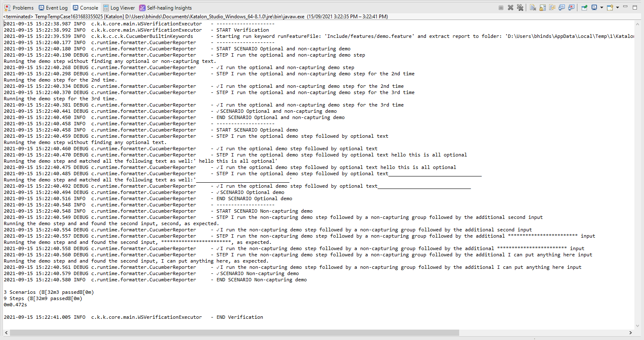Enable Word Wrap in the console
The image size is (644, 340).
[552, 7]
